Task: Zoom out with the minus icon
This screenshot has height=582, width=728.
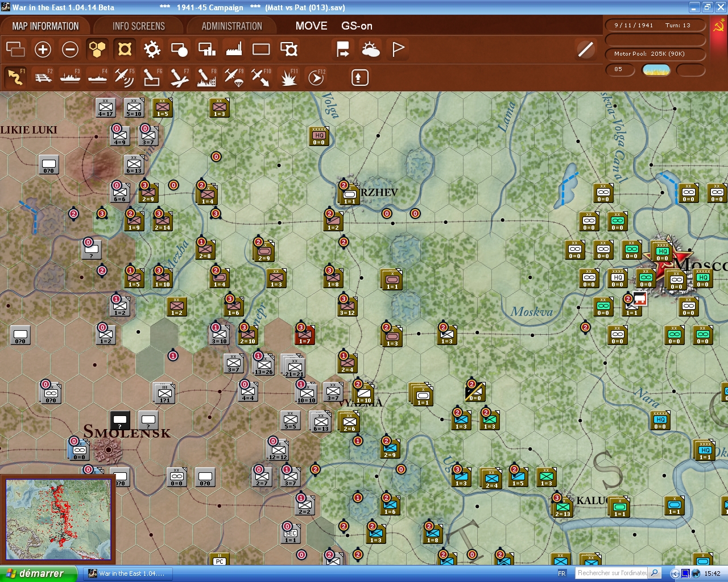Action: pyautogui.click(x=70, y=49)
